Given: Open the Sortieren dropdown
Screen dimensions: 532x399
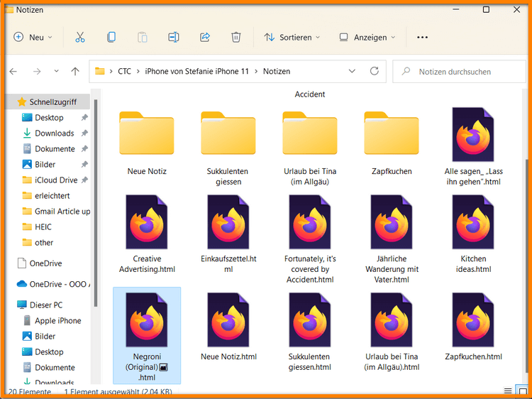Looking at the screenshot, I should coord(292,37).
